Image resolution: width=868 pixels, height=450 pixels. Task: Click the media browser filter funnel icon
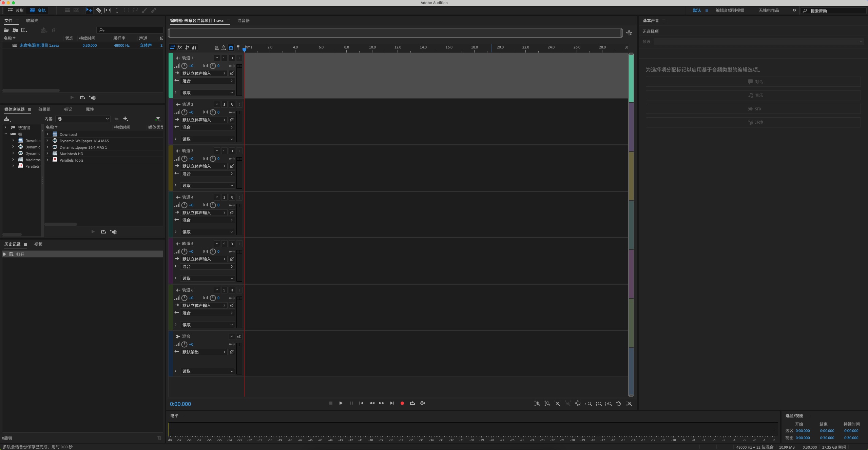pyautogui.click(x=158, y=119)
